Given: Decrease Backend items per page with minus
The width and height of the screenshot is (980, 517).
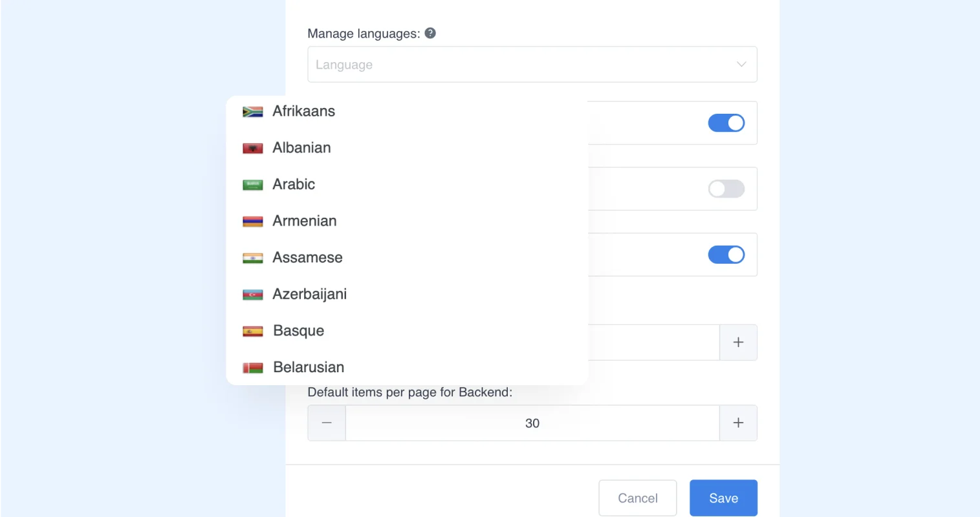Looking at the screenshot, I should (327, 423).
